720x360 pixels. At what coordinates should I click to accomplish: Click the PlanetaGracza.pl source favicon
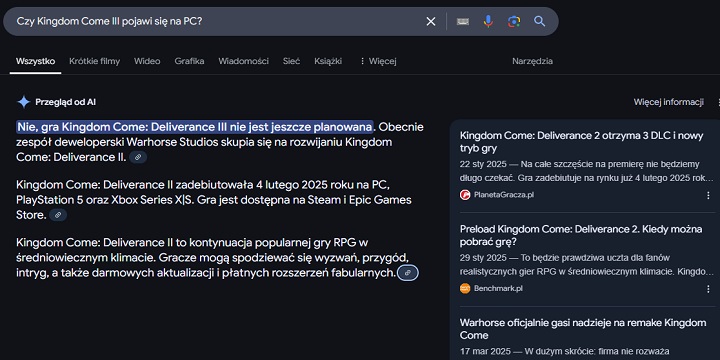(465, 195)
